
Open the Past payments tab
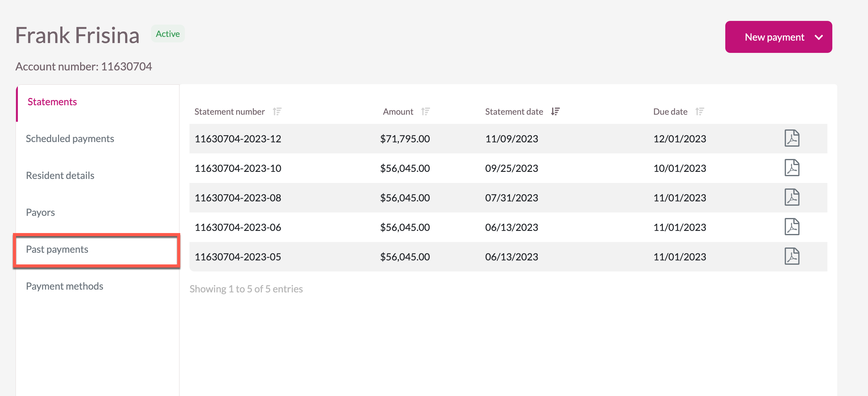[x=57, y=249]
